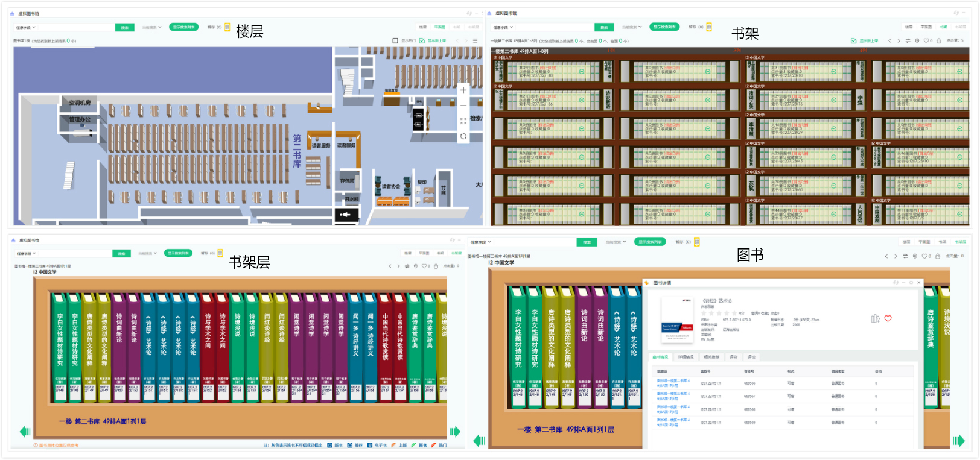Viewport: 980px width, 460px height.
Task: Switch to the 详细情况 tab in 图书详情
Action: [686, 357]
